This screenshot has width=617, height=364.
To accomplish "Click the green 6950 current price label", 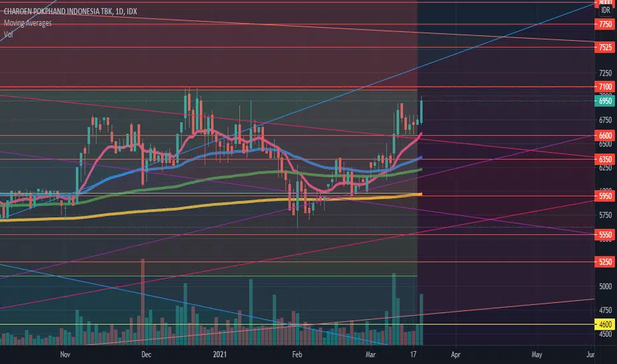I will click(x=605, y=101).
